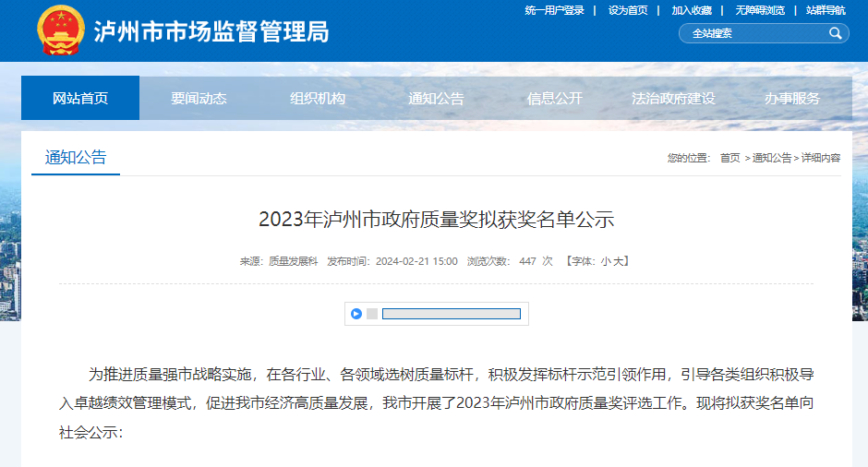
Task: Click 详细内容 in the breadcrumb
Action: pos(820,158)
